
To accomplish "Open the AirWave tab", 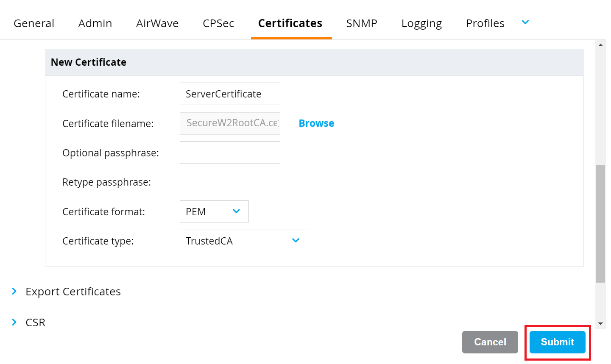I will 157,23.
